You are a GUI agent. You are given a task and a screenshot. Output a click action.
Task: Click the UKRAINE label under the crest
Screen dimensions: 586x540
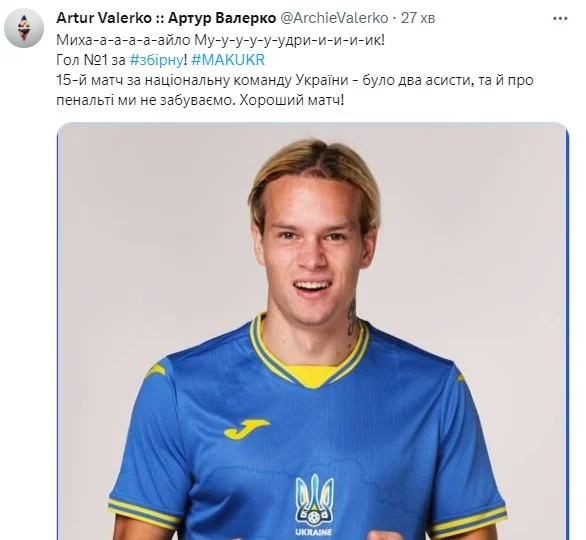click(314, 531)
